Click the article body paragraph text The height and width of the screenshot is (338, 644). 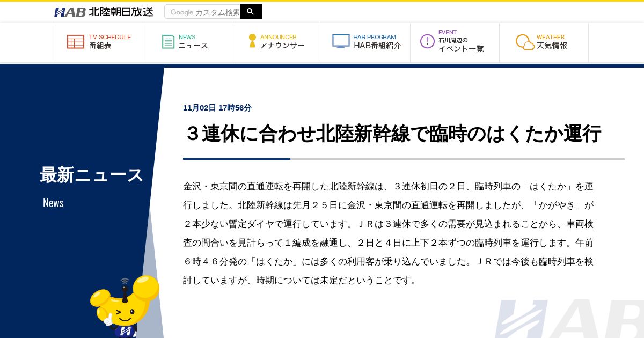tap(389, 233)
